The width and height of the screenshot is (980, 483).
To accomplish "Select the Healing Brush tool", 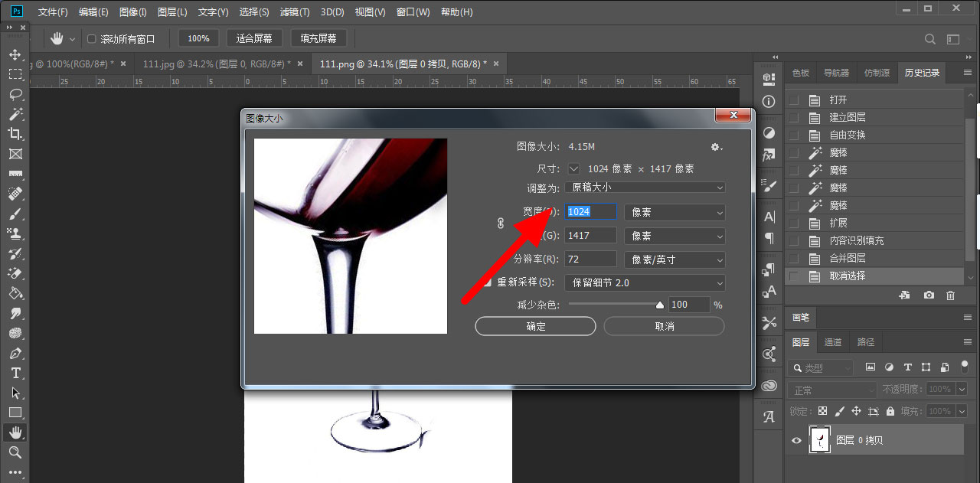I will point(15,194).
